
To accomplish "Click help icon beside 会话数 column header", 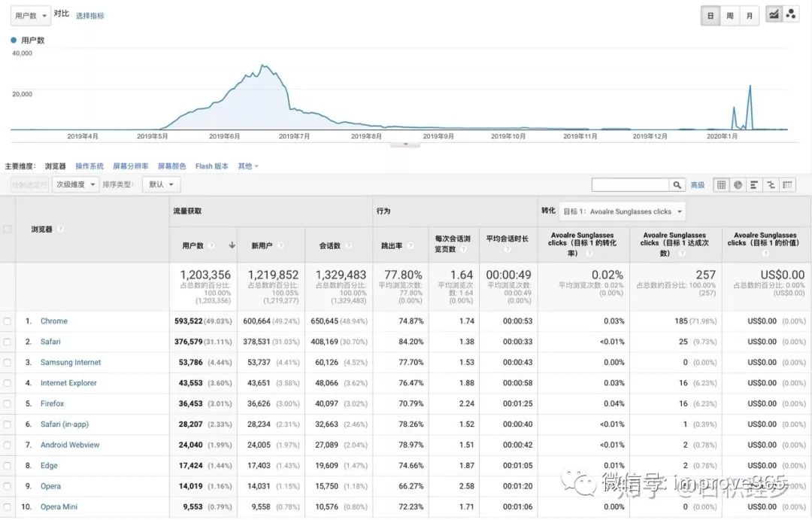I will tap(349, 245).
